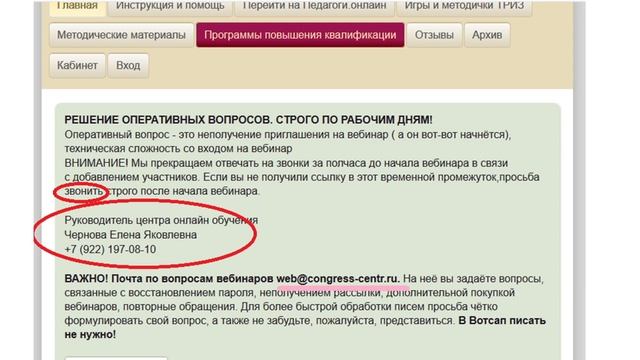The height and width of the screenshot is (360, 640).
Task: Click the bold text В Вотсап писать
Action: pos(502,321)
